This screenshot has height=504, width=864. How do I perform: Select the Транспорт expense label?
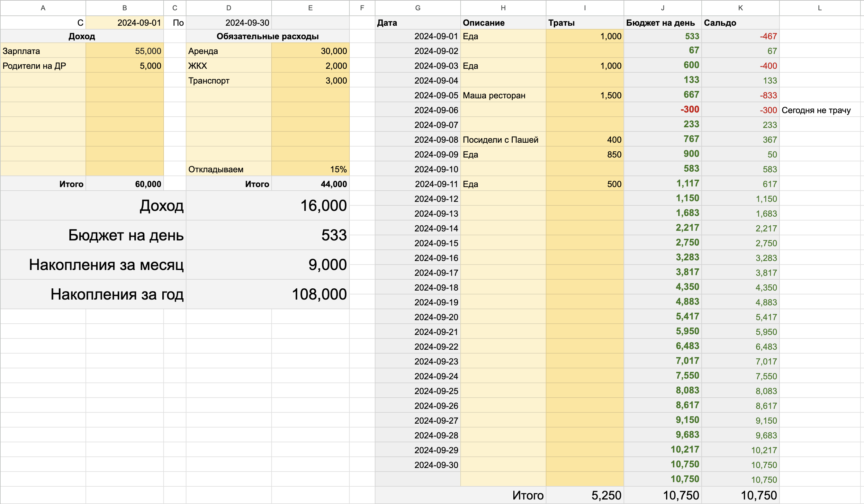pos(229,80)
